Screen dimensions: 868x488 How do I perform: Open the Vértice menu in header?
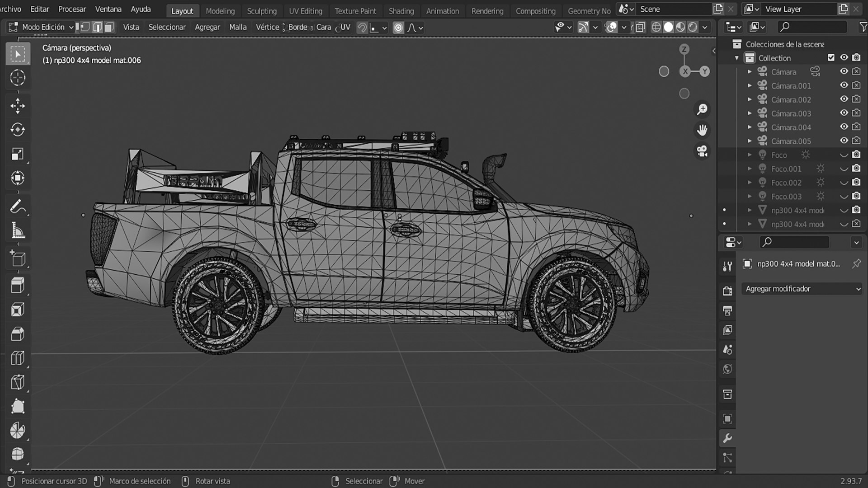pyautogui.click(x=268, y=27)
